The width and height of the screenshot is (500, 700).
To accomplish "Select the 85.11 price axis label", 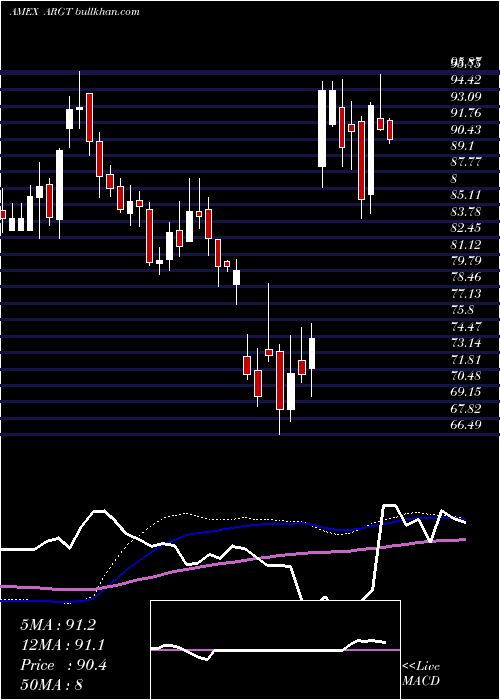I will click(x=466, y=195).
